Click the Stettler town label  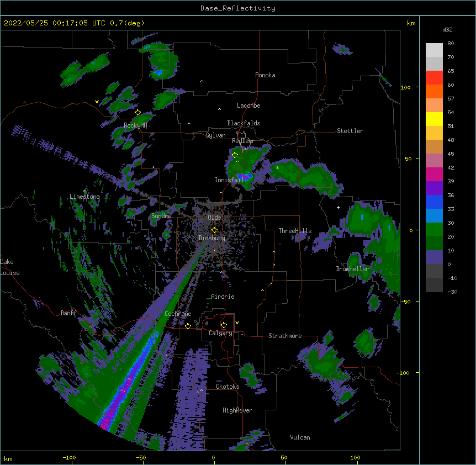(x=350, y=131)
